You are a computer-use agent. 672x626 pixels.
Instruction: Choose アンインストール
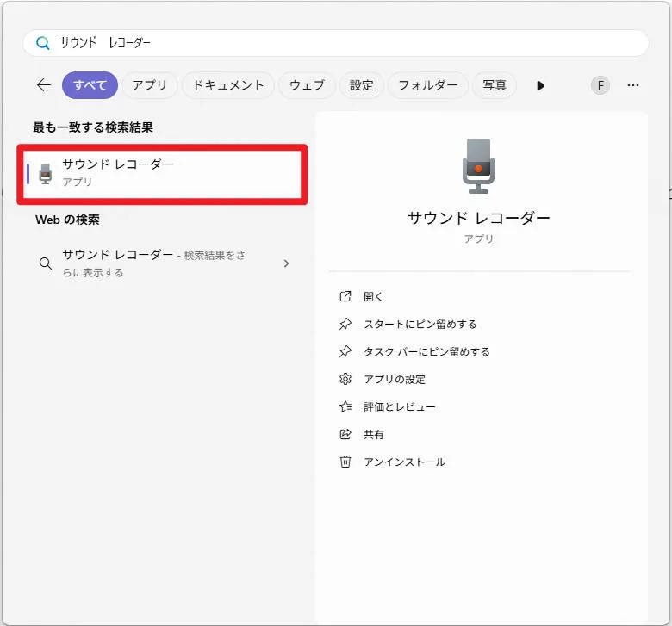point(405,462)
